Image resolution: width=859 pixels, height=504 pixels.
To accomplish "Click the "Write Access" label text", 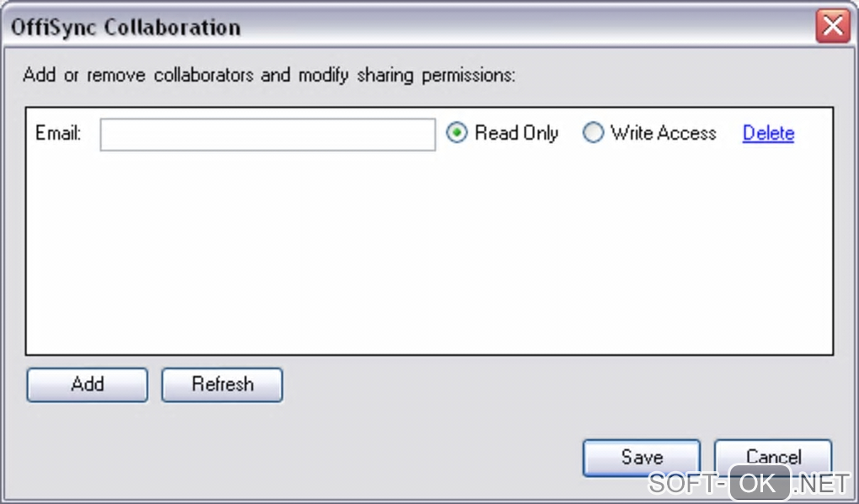I will click(664, 133).
